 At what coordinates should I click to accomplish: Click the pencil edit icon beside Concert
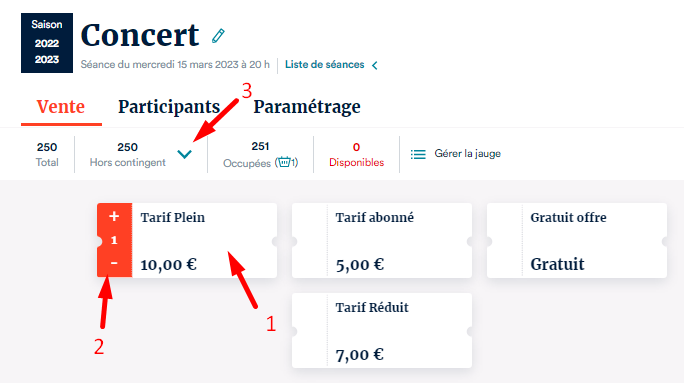(218, 36)
